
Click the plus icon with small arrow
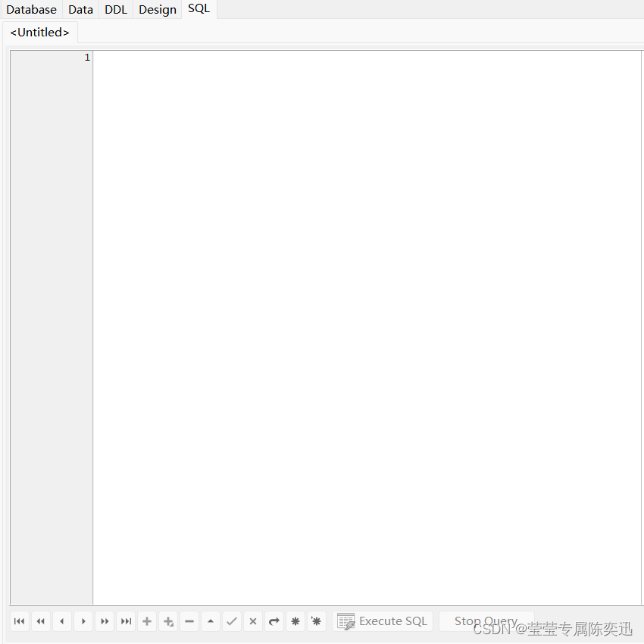[168, 621]
